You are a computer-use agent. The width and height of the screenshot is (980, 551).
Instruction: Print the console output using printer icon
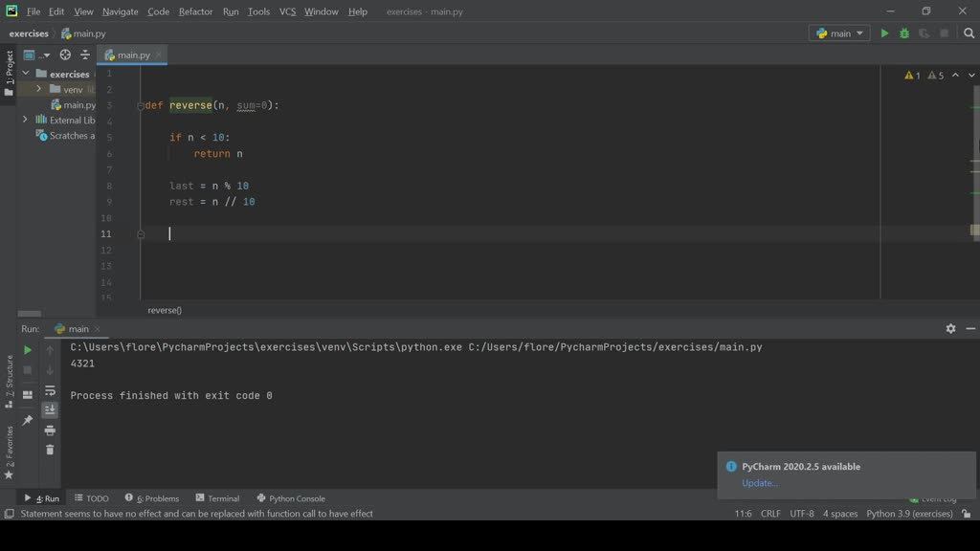coord(50,430)
